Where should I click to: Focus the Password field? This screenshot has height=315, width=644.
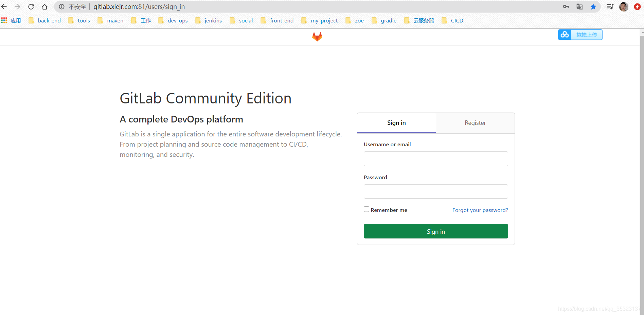(436, 192)
